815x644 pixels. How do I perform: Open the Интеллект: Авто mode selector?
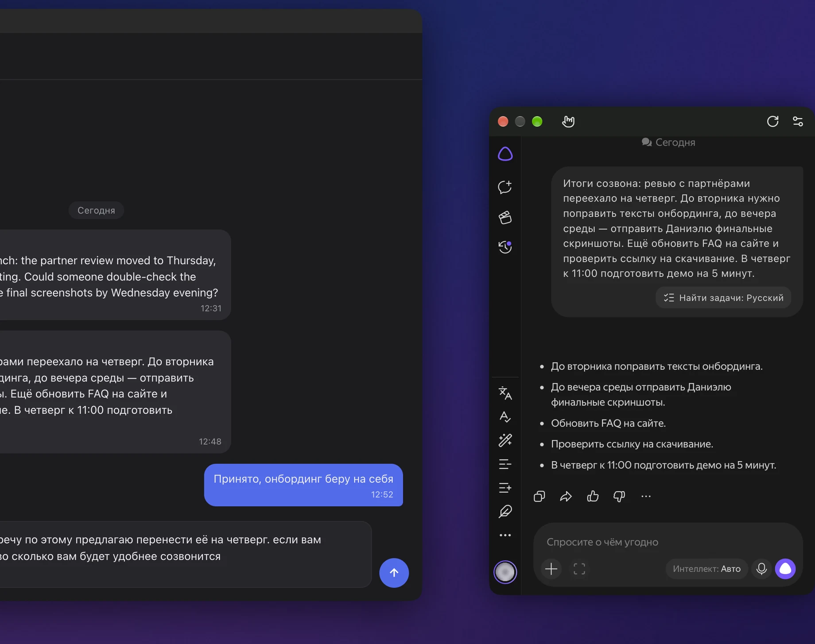(x=706, y=569)
